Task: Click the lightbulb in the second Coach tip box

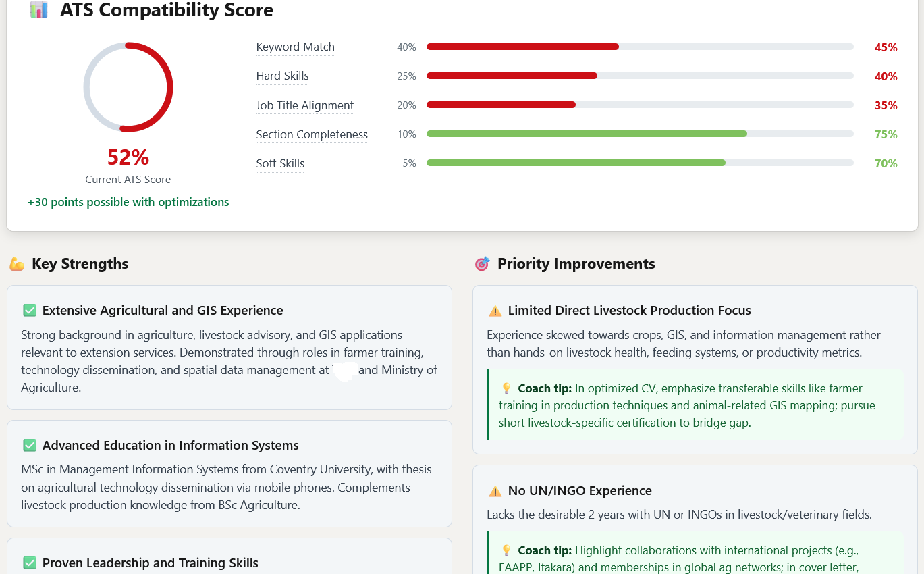Action: coord(506,550)
